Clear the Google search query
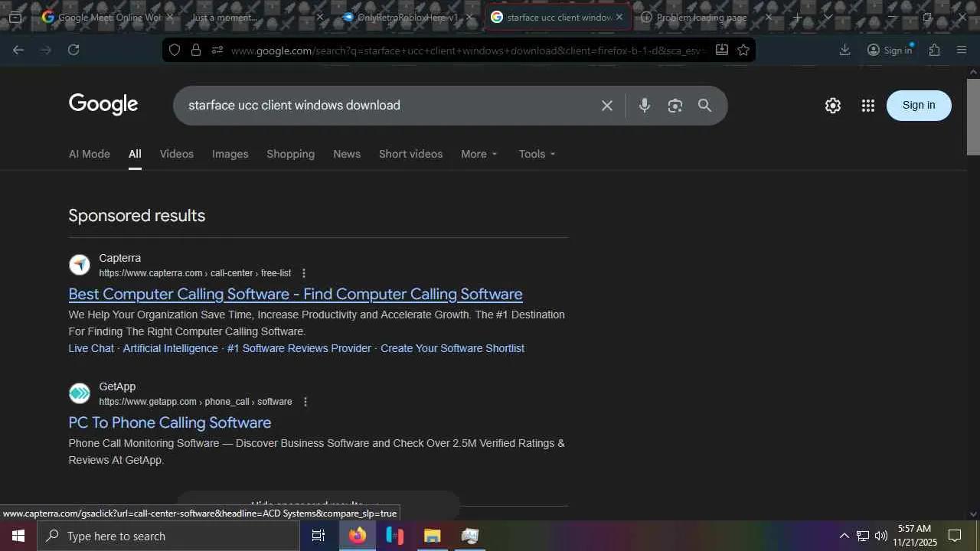This screenshot has height=551, width=980. 607,106
